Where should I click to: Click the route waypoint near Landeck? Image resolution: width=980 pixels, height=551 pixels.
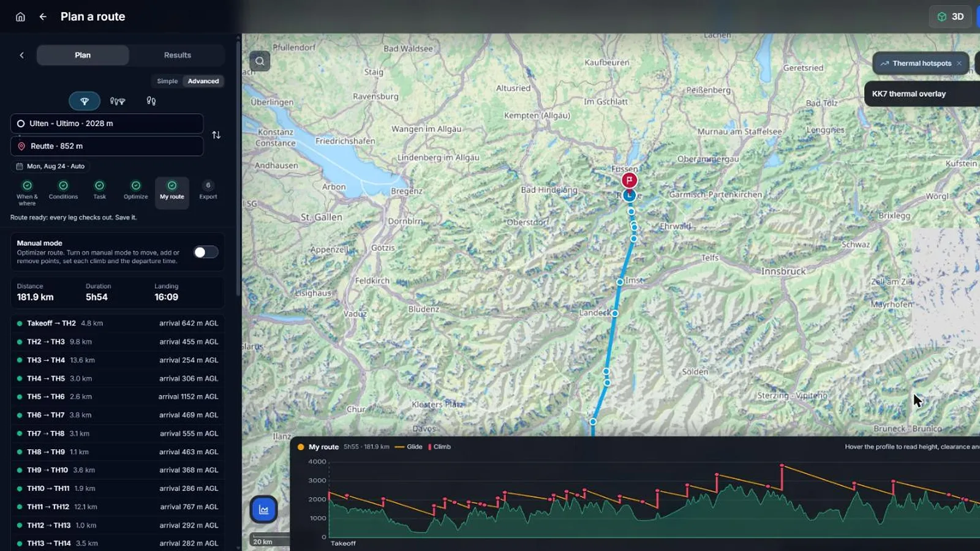point(615,313)
